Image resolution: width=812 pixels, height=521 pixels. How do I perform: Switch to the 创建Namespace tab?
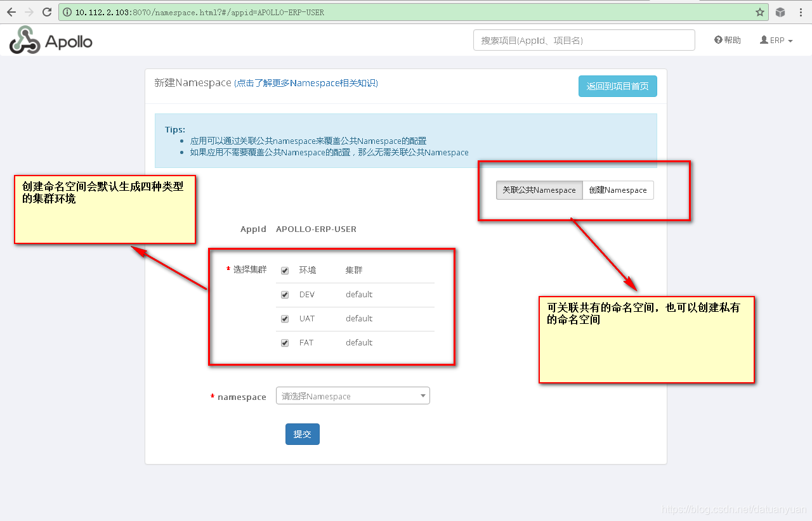click(x=618, y=190)
